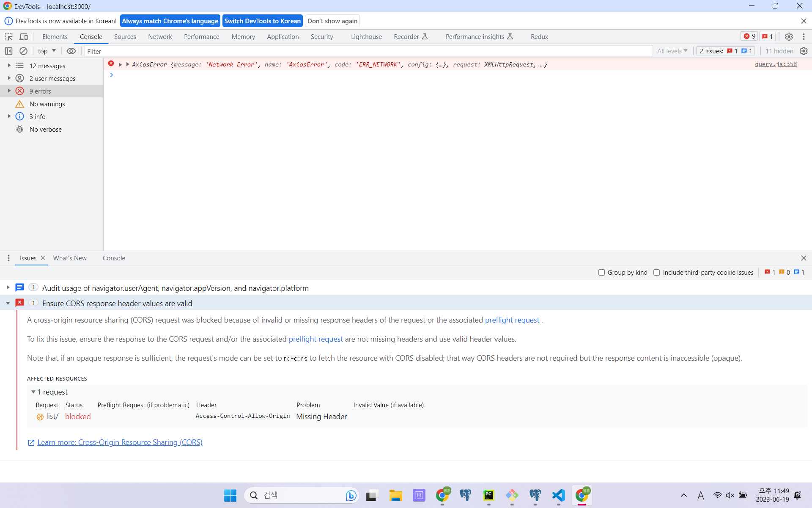Enable Group by kind checkbox

[x=601, y=273]
